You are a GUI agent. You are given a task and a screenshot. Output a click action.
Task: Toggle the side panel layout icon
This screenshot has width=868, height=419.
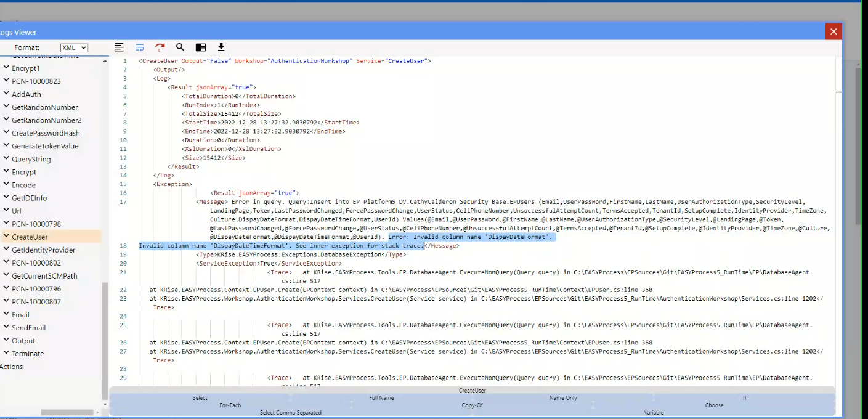tap(201, 47)
